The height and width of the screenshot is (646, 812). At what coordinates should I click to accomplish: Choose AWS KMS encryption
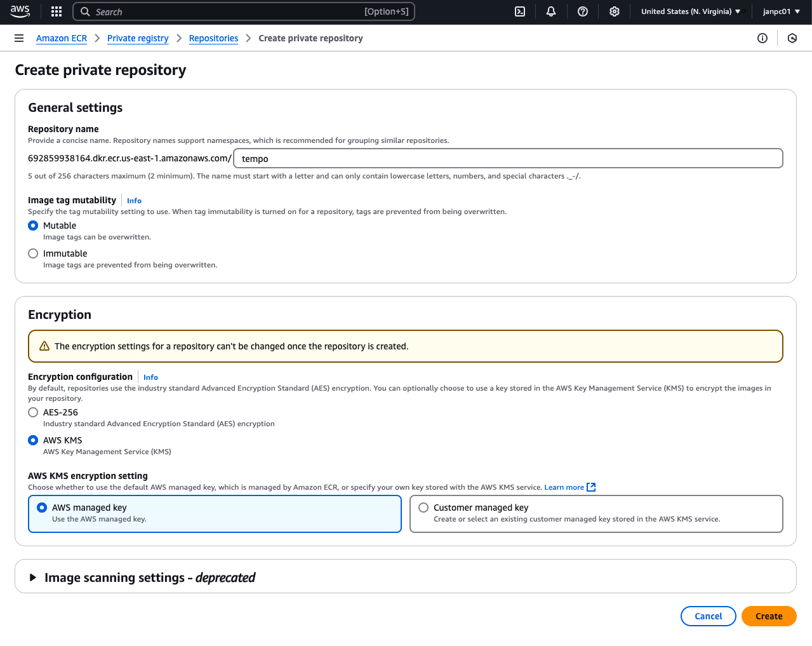click(33, 440)
